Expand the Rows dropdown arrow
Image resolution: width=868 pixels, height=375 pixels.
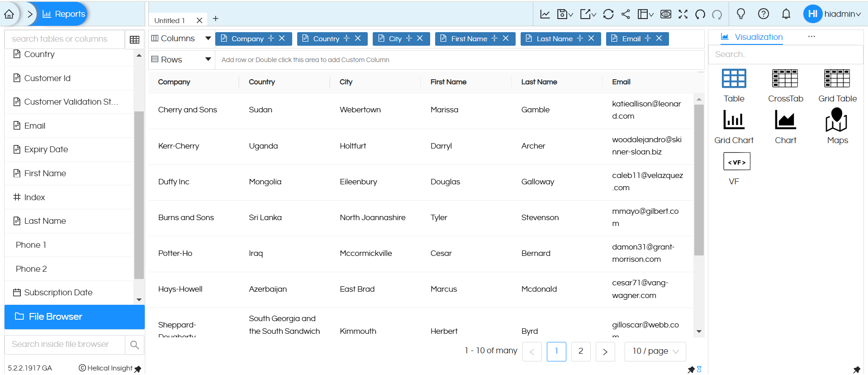208,59
